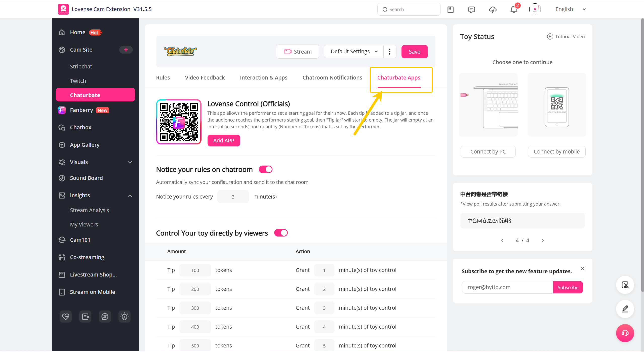Click the Tip 500 tokens field
Image resolution: width=644 pixels, height=352 pixels.
[195, 346]
